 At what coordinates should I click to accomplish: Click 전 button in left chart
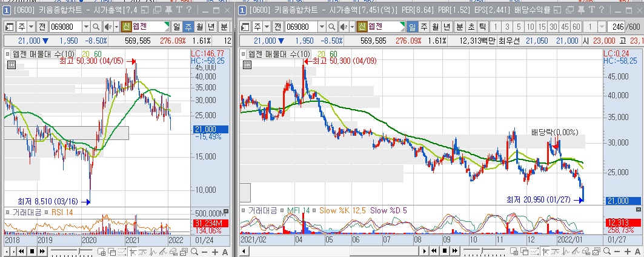point(42,27)
